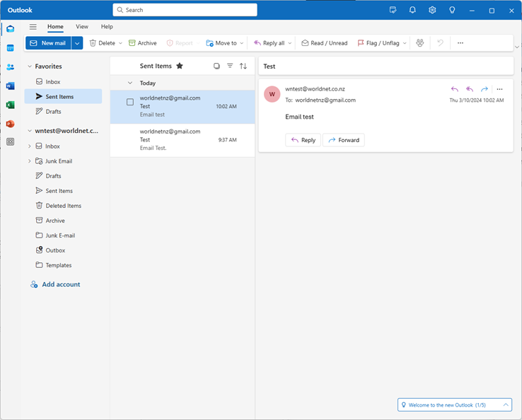Click the Reply all icon in message header
Screen dimensions: 522x420
[x=470, y=89]
